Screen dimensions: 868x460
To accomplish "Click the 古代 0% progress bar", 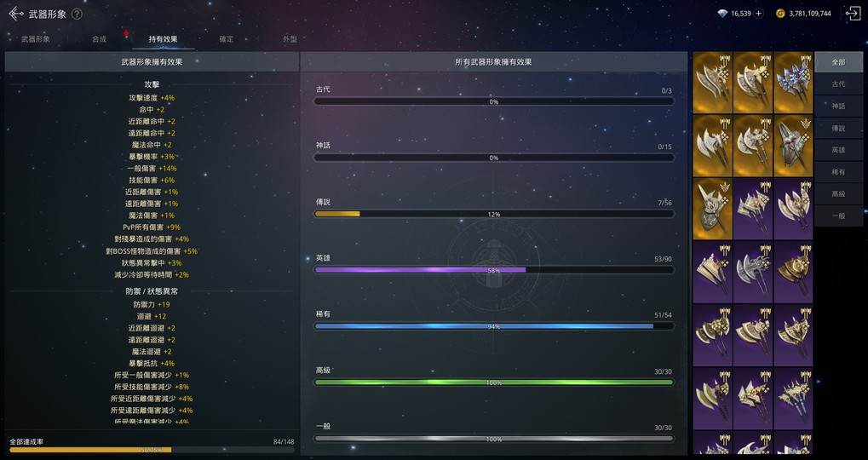I will point(494,102).
